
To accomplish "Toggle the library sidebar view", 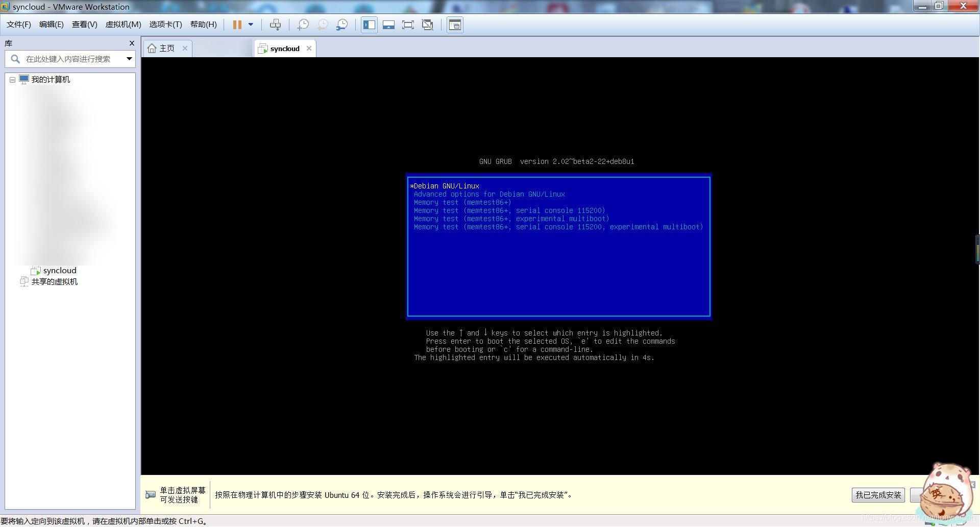I will [x=369, y=25].
